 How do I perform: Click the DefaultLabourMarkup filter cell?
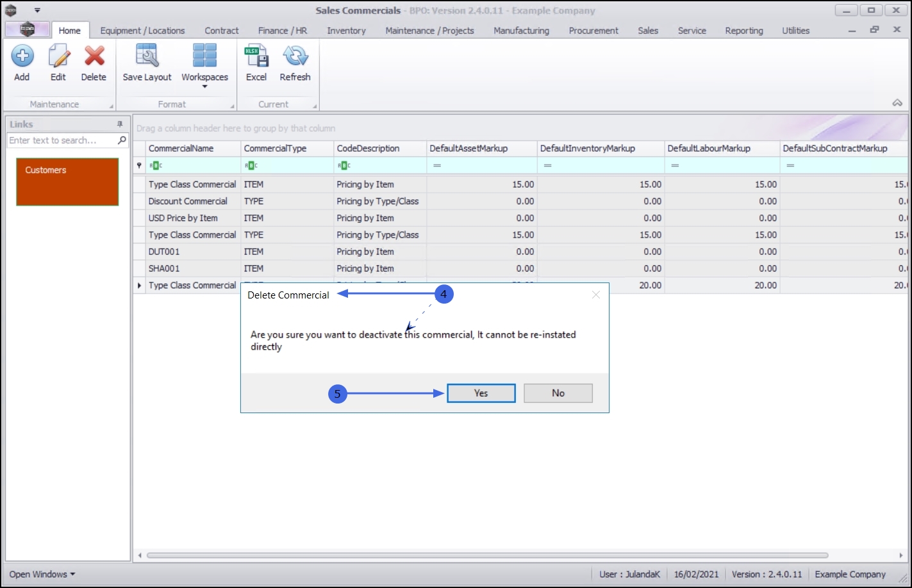[722, 165]
